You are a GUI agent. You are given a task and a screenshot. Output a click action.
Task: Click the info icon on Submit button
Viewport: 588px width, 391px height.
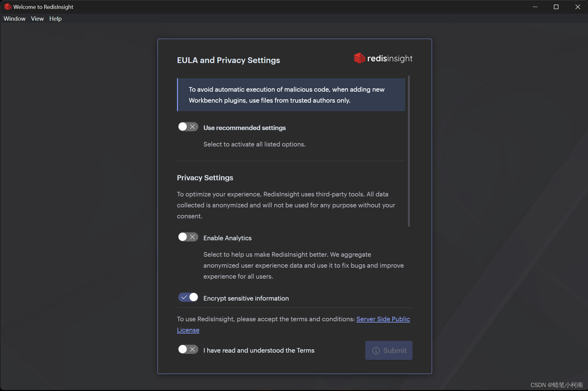coord(376,350)
